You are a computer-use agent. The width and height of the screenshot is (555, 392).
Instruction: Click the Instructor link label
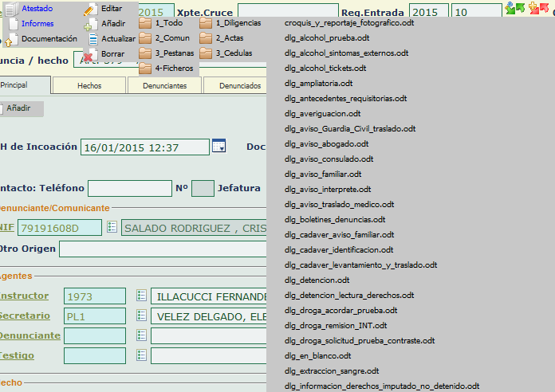(x=24, y=296)
